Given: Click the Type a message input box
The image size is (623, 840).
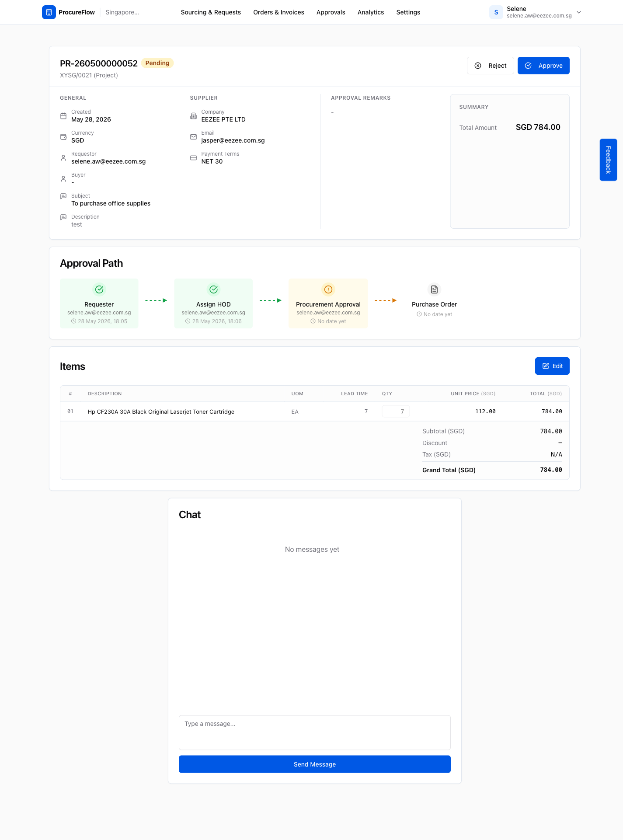Looking at the screenshot, I should coord(315,733).
